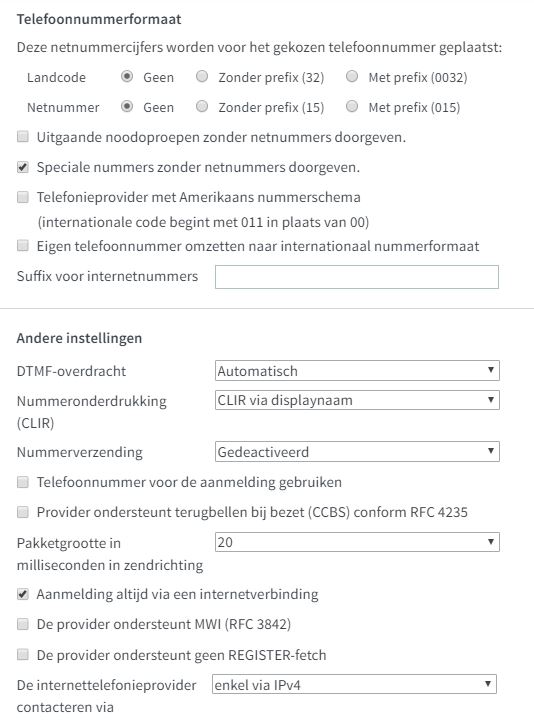
Task: Select Netnummer 'Met prefix (015)' option
Action: pos(352,106)
